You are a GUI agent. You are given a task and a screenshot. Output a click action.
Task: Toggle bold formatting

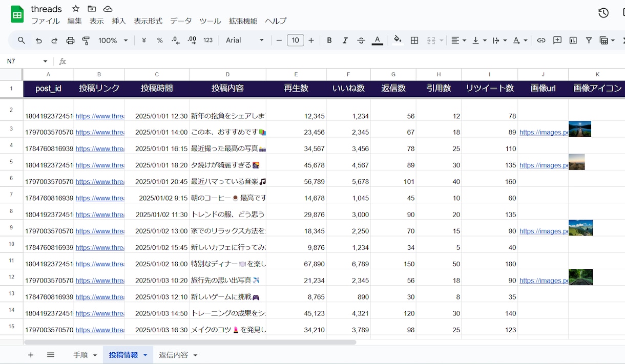329,40
